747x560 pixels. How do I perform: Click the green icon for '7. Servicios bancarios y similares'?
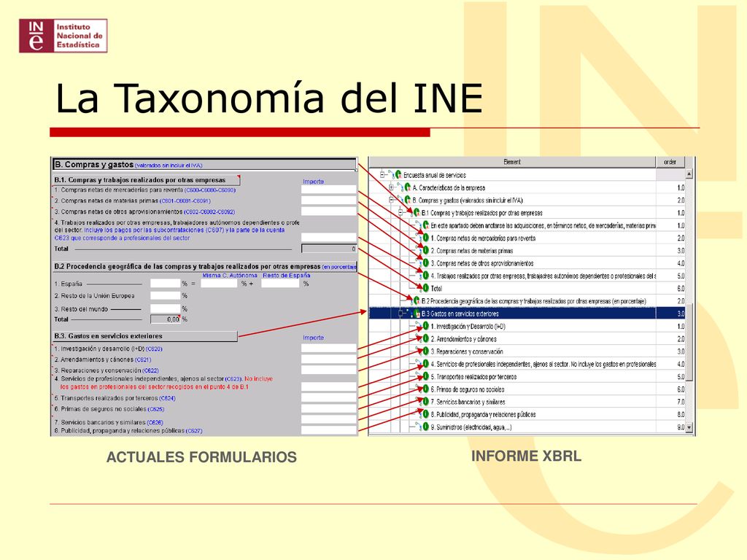tap(425, 402)
